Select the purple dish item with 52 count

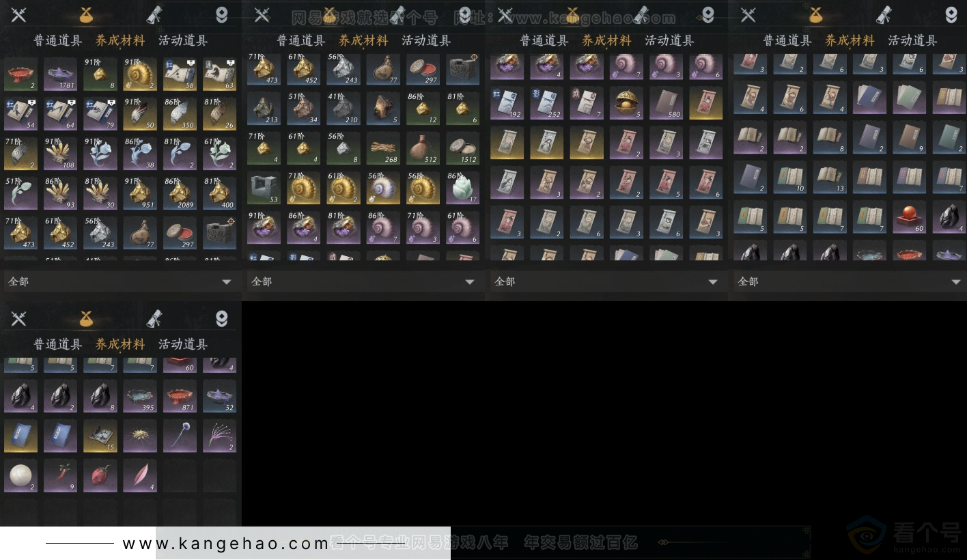[219, 396]
